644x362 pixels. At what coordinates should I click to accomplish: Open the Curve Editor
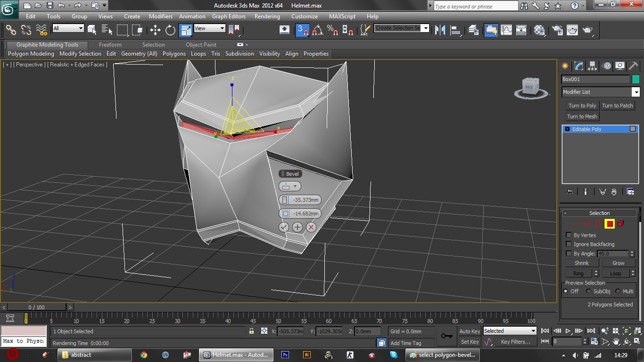(x=506, y=30)
